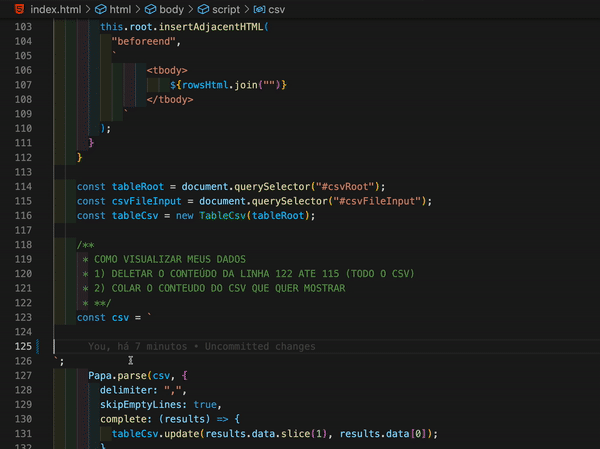The image size is (600, 449).
Task: Click "csvFileInput" variable on line 115
Action: [147, 201]
